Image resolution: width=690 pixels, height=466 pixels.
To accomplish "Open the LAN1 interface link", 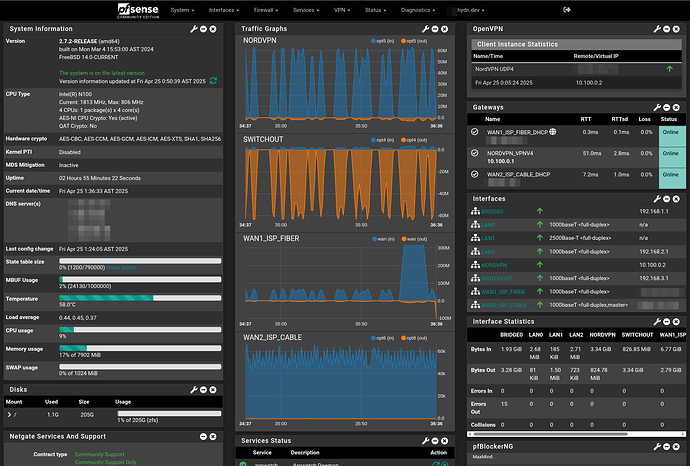I will click(x=488, y=239).
